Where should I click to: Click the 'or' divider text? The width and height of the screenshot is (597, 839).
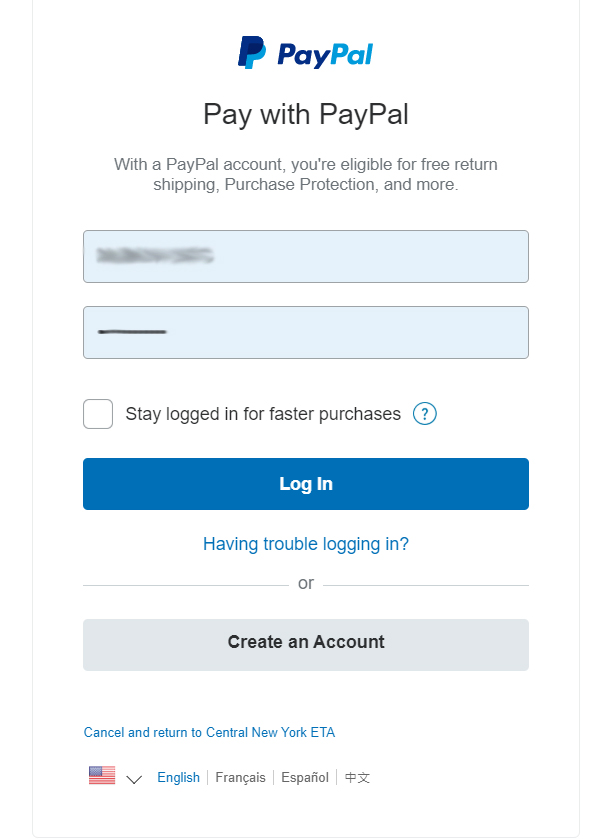coord(306,583)
